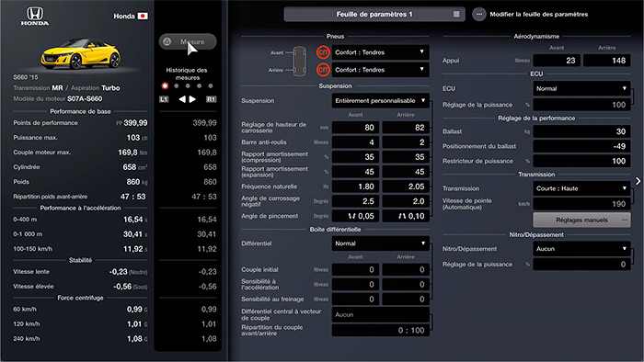644x362 pixels.
Task: Open the Transmission Courte : Haute dropdown
Action: (581, 188)
